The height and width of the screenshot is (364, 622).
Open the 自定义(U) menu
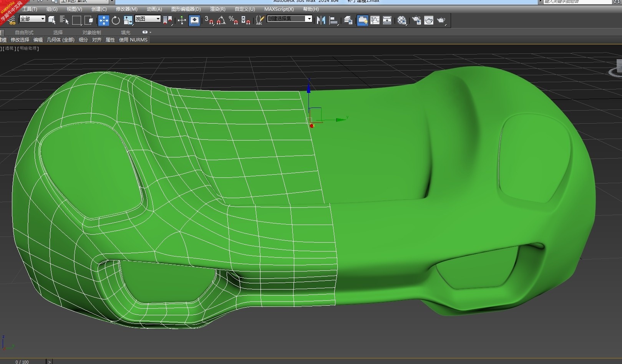coord(245,9)
